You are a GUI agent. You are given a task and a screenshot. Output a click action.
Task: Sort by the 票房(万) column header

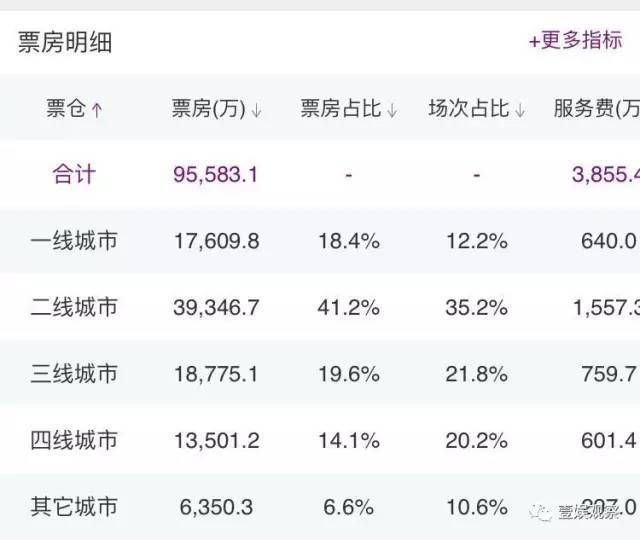tap(208, 109)
